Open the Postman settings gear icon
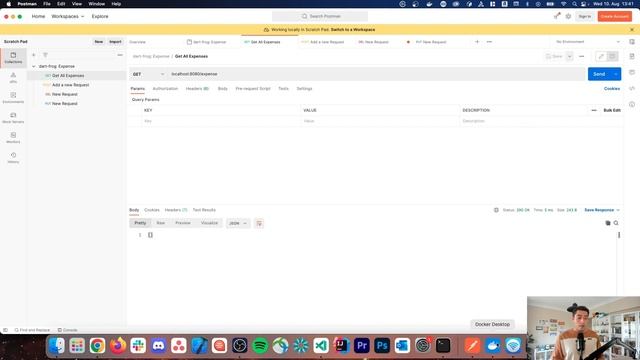This screenshot has width=640, height=360. 568,16
